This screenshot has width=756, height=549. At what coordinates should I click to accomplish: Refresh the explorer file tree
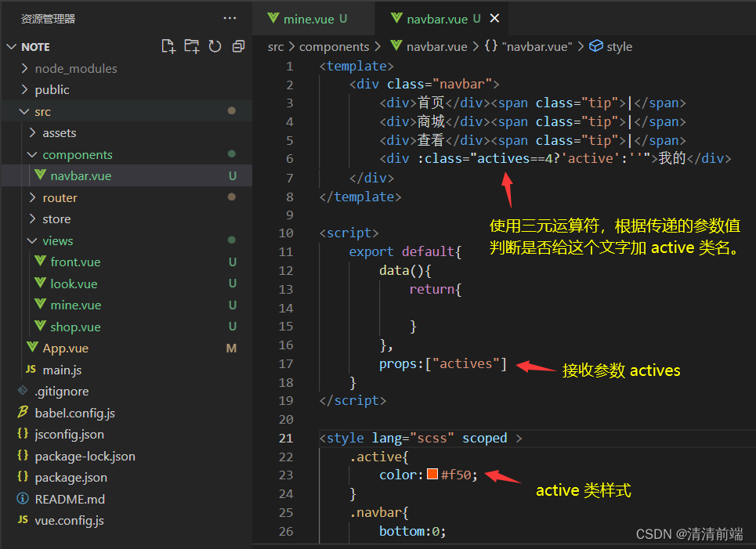[215, 46]
